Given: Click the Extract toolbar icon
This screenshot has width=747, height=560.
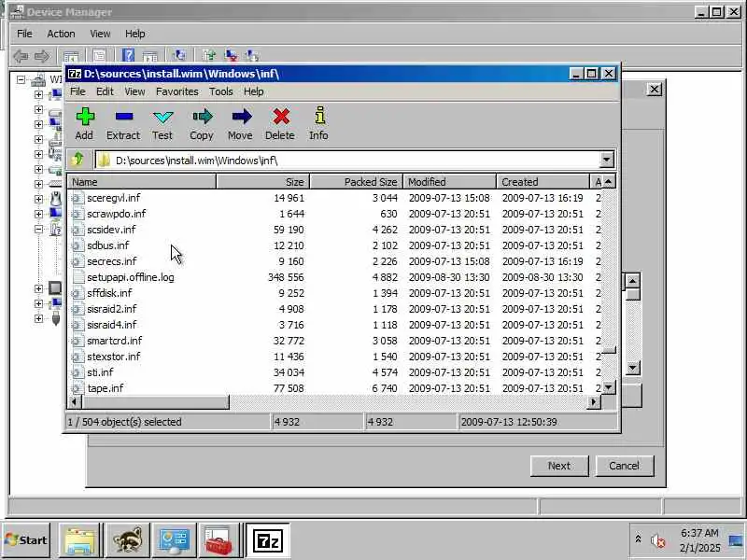Looking at the screenshot, I should pos(123,117).
